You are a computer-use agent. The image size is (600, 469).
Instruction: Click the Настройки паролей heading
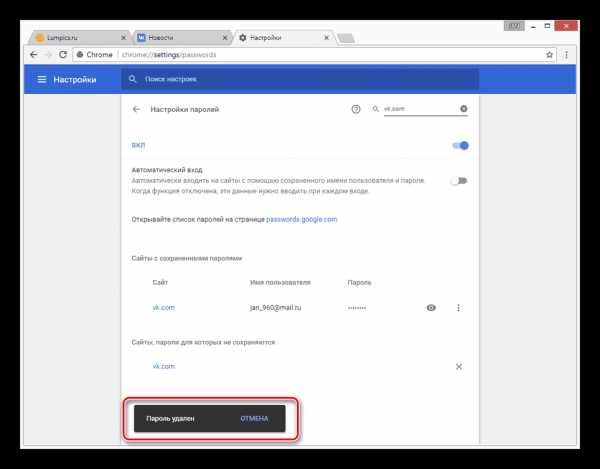pos(184,109)
